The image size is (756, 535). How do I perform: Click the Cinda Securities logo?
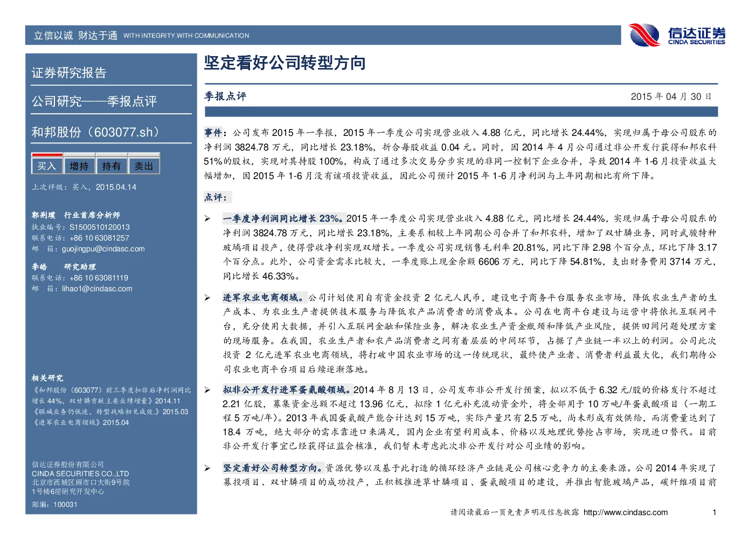[x=677, y=36]
